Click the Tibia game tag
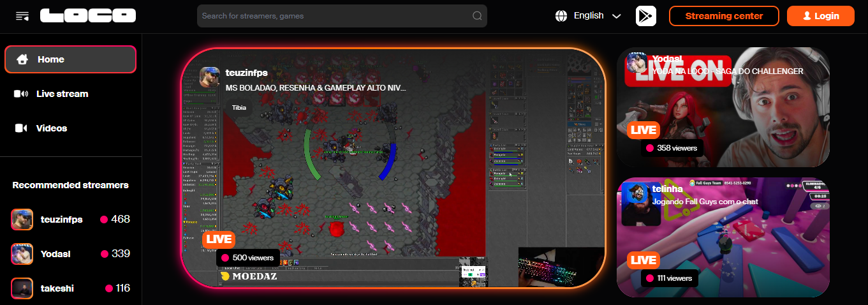This screenshot has width=868, height=305. [239, 107]
